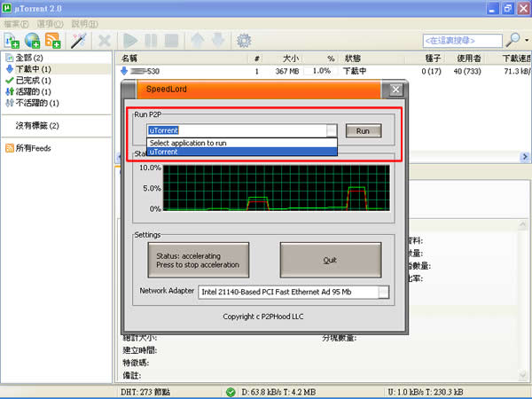Click the 40 (733) peers cell
The image size is (532, 399).
(467, 71)
